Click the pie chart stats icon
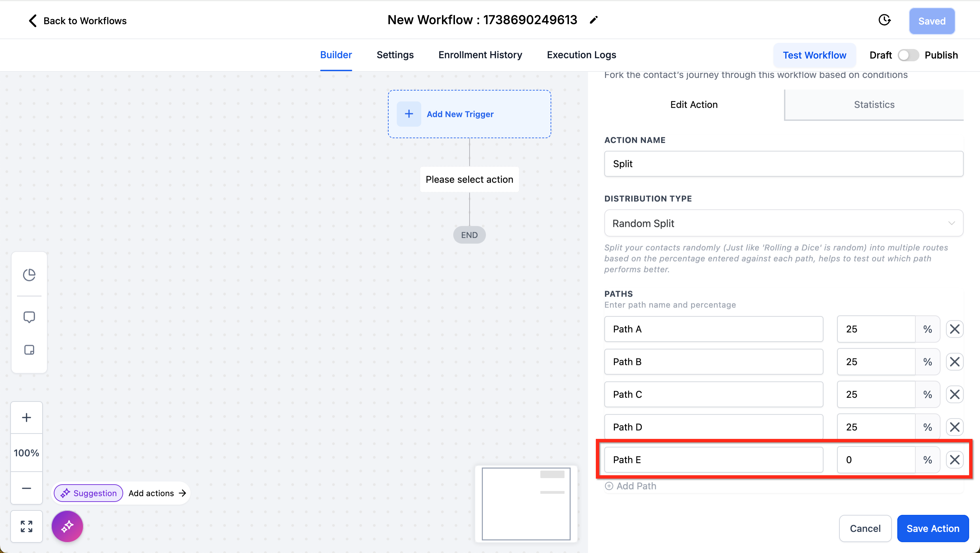980x553 pixels. click(29, 274)
